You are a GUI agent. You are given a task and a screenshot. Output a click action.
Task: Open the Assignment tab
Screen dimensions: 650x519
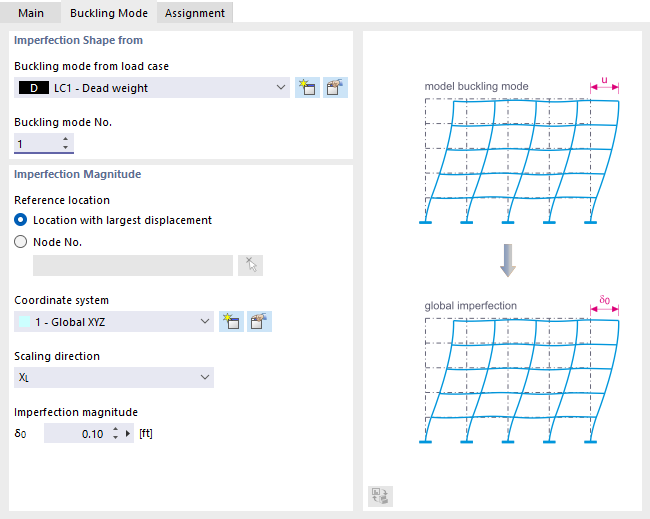click(x=195, y=13)
